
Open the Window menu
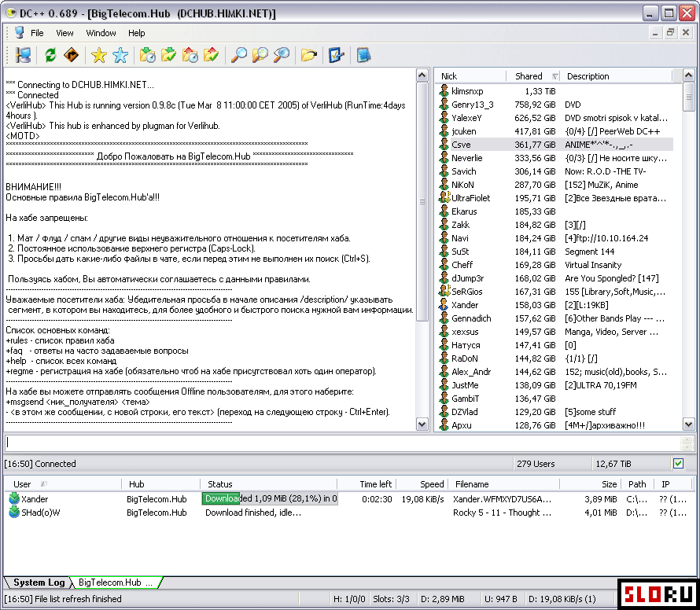click(x=101, y=33)
